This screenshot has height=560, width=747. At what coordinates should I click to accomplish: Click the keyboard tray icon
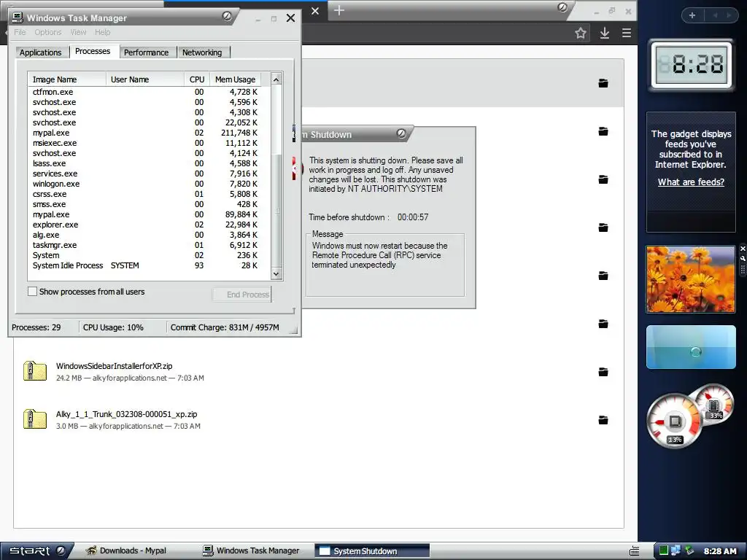635,551
